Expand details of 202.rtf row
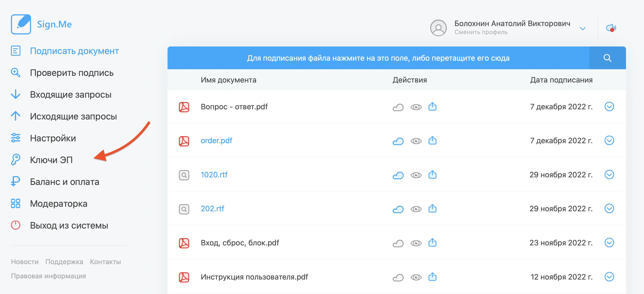 609,208
